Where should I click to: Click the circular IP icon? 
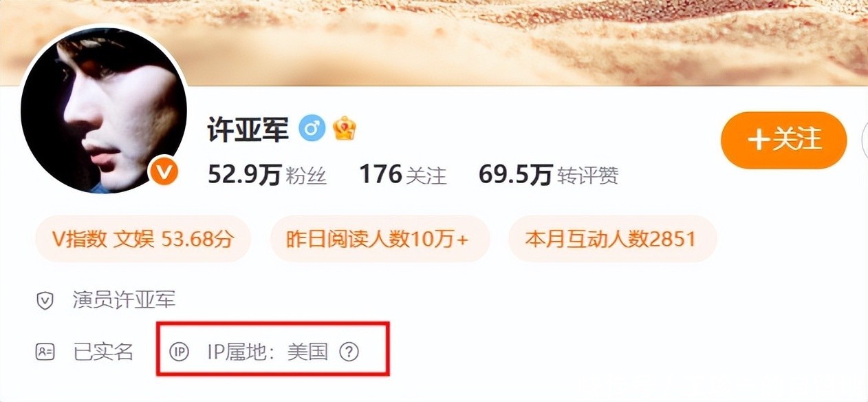coord(180,352)
